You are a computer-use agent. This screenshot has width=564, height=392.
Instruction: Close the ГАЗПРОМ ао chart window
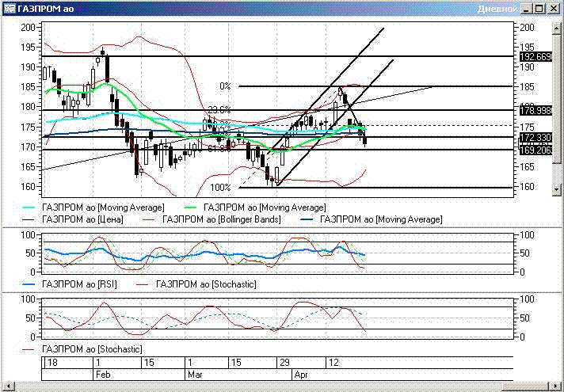tap(553, 9)
